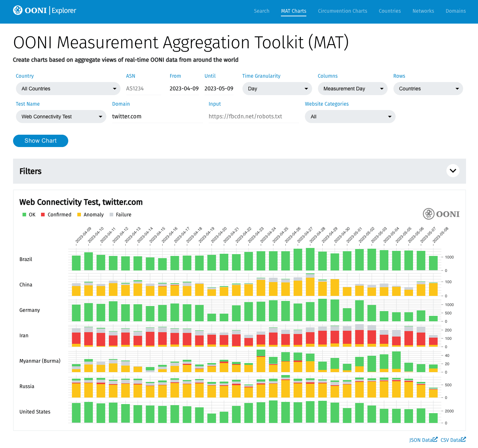Screen dimensions: 478x448
Task: Click the green OK legend swatch
Action: tap(24, 215)
